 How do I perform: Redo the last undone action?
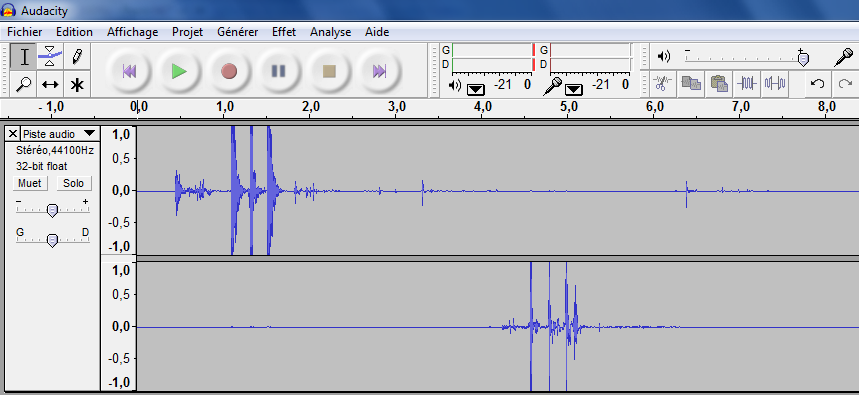[x=845, y=84]
